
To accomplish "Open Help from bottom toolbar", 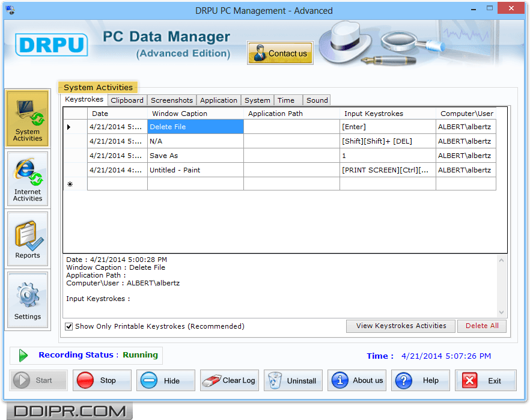I will 421,380.
